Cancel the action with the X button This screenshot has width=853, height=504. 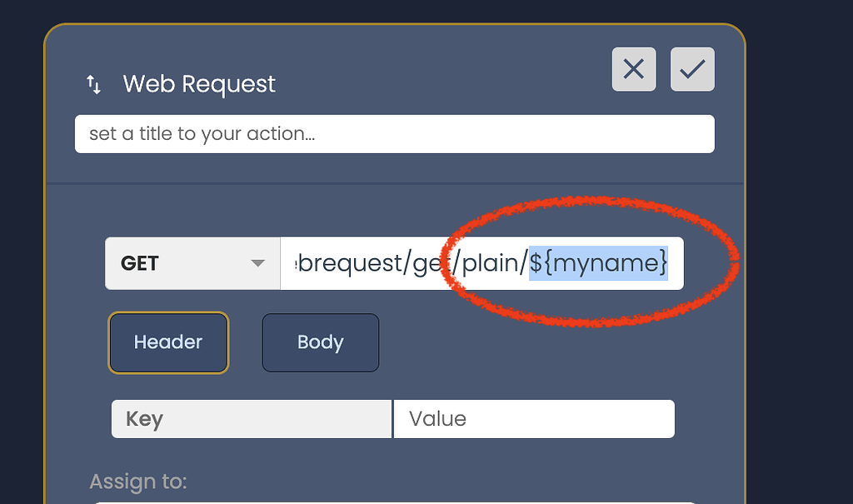coord(633,69)
